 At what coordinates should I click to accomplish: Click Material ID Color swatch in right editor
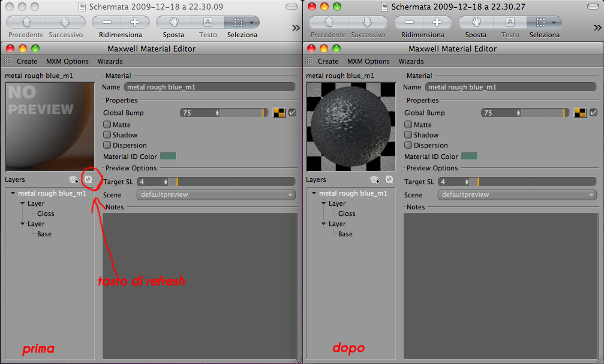pos(469,156)
